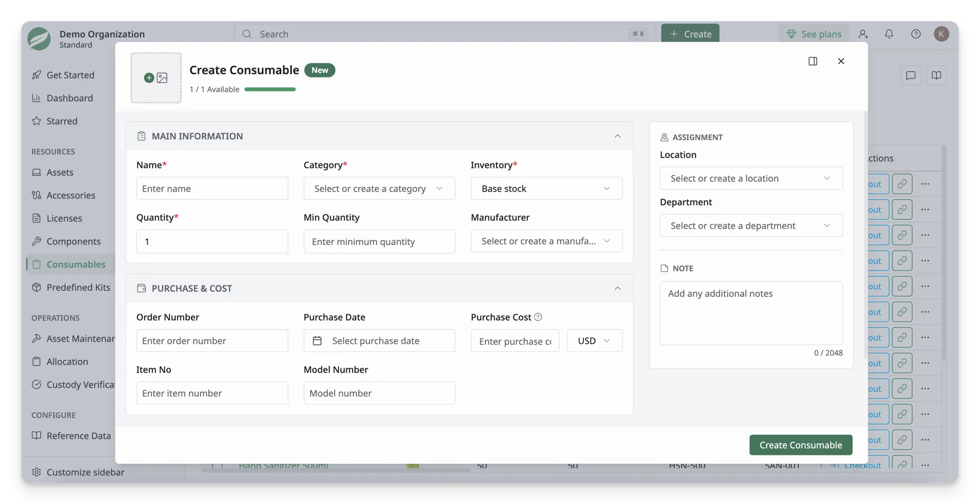Open the book guide icon at top right
Screen dimensions: 980x504
(936, 75)
